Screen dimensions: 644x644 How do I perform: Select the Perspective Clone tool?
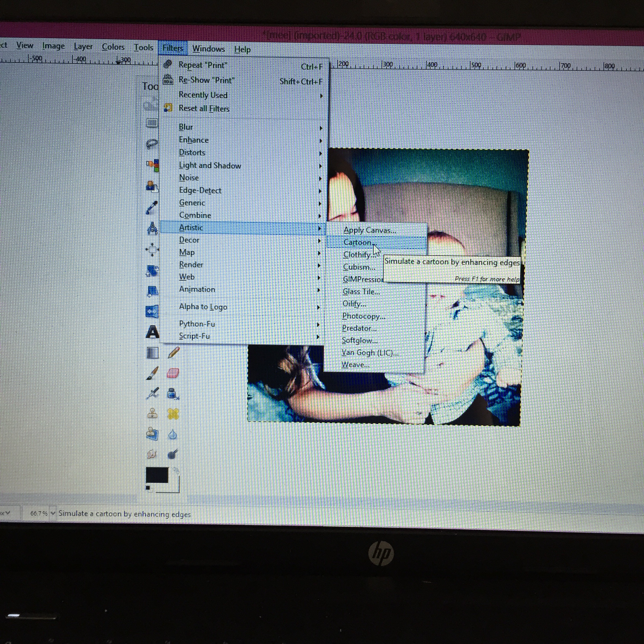[x=152, y=434]
